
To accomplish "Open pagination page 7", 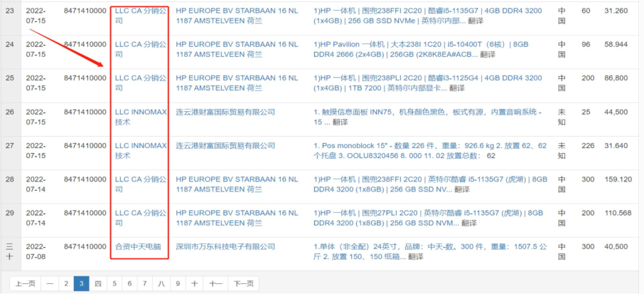I will (145, 283).
